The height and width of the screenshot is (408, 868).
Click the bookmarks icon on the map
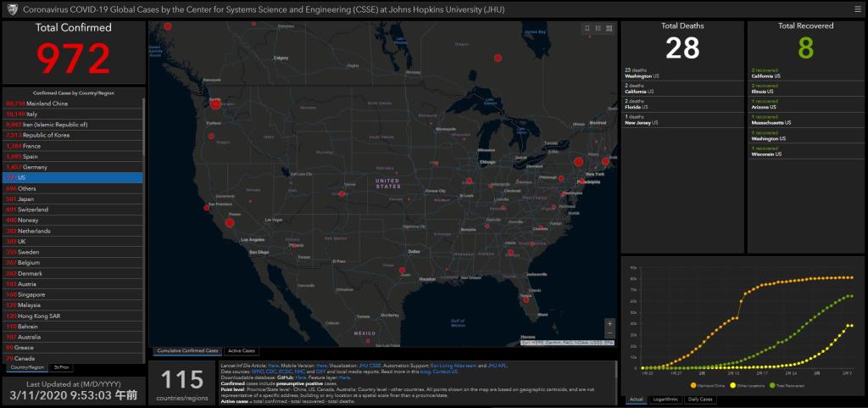click(x=587, y=28)
